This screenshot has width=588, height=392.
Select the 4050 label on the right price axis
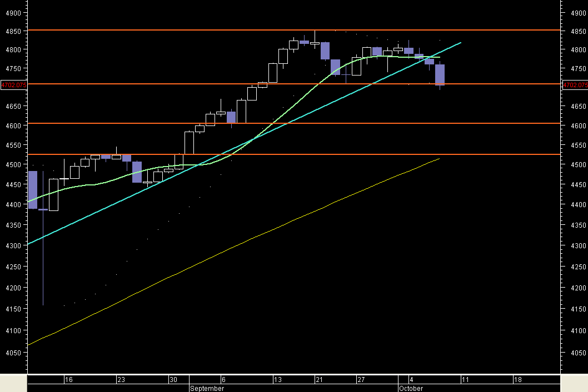pyautogui.click(x=578, y=353)
